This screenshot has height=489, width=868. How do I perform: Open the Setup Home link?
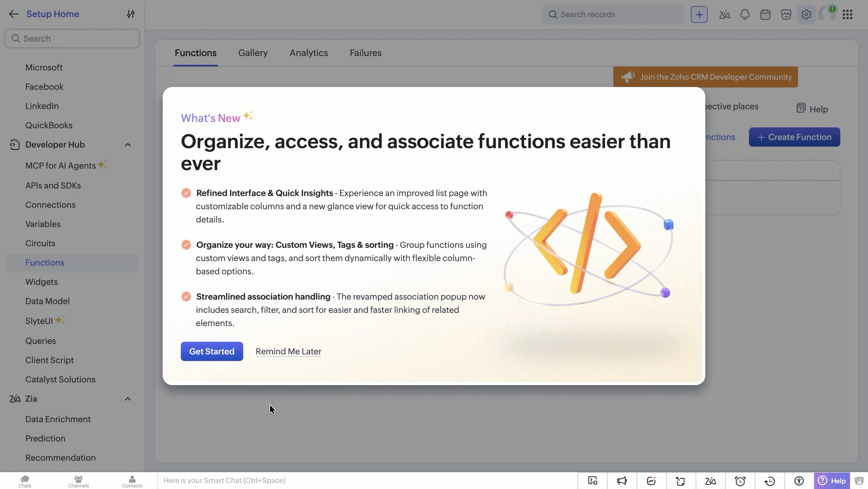[53, 14]
